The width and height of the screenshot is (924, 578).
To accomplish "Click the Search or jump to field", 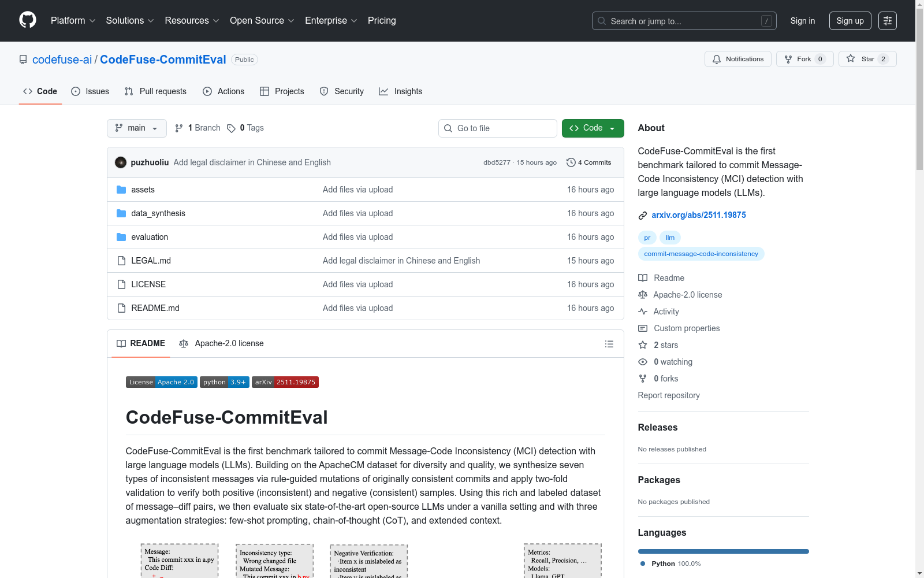I will pyautogui.click(x=684, y=21).
